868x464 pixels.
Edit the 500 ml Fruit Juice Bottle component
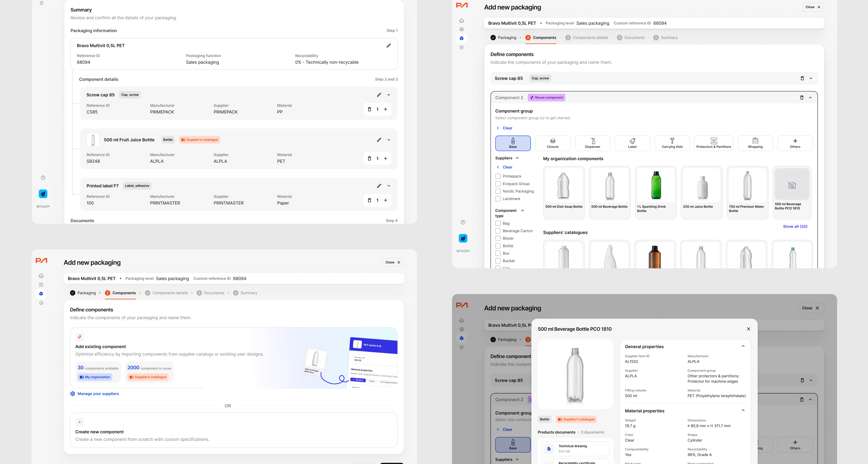pyautogui.click(x=379, y=140)
